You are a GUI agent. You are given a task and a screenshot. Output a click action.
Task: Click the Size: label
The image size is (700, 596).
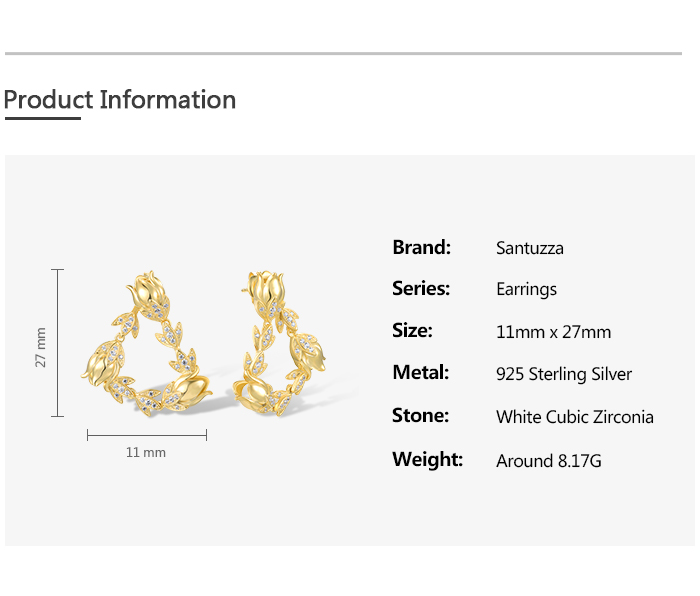pos(412,331)
